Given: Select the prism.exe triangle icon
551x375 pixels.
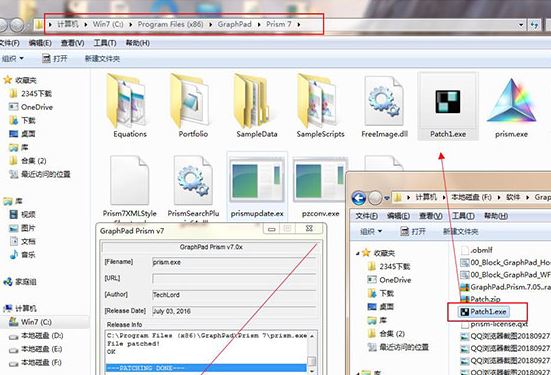Looking at the screenshot, I should (511, 101).
